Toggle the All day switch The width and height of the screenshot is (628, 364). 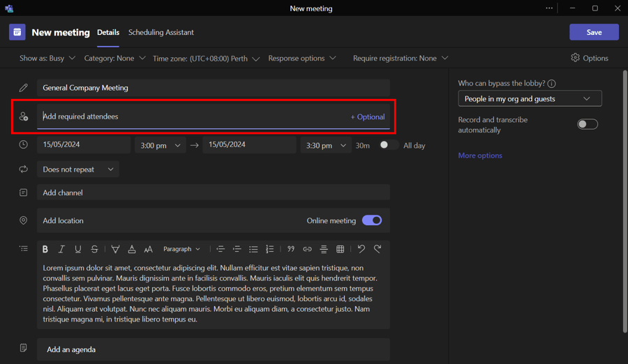point(389,145)
